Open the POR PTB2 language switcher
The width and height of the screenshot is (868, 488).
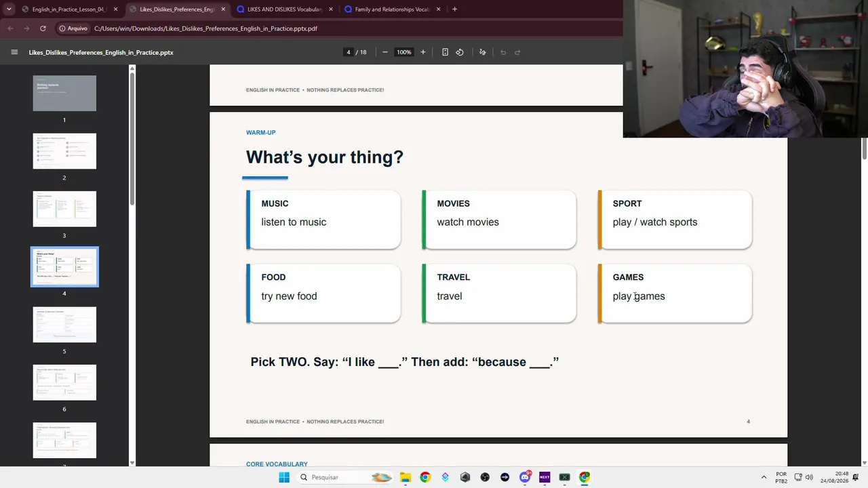point(781,477)
